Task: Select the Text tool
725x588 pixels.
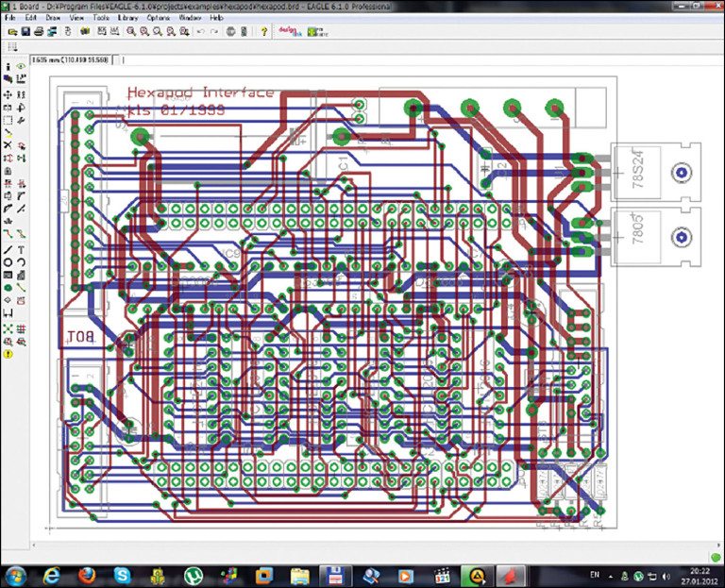Action: coord(21,249)
